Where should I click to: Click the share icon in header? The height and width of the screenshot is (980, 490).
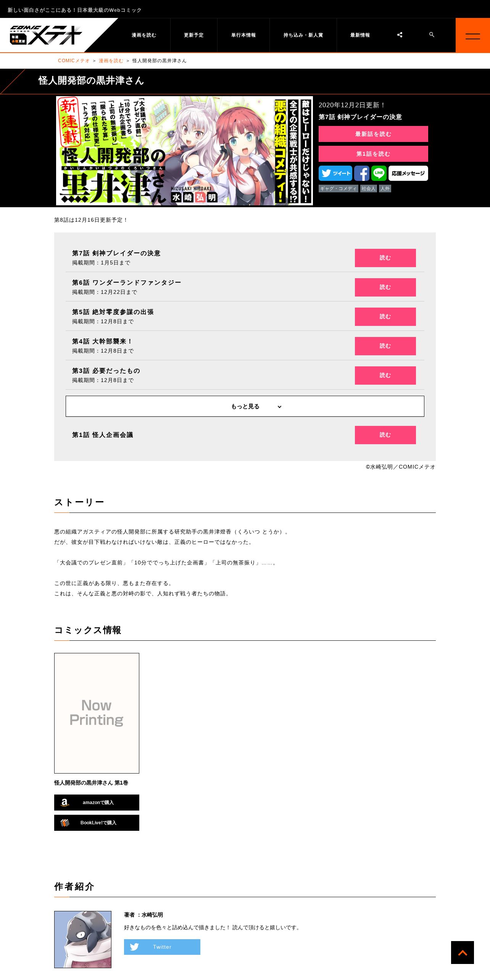pos(400,35)
